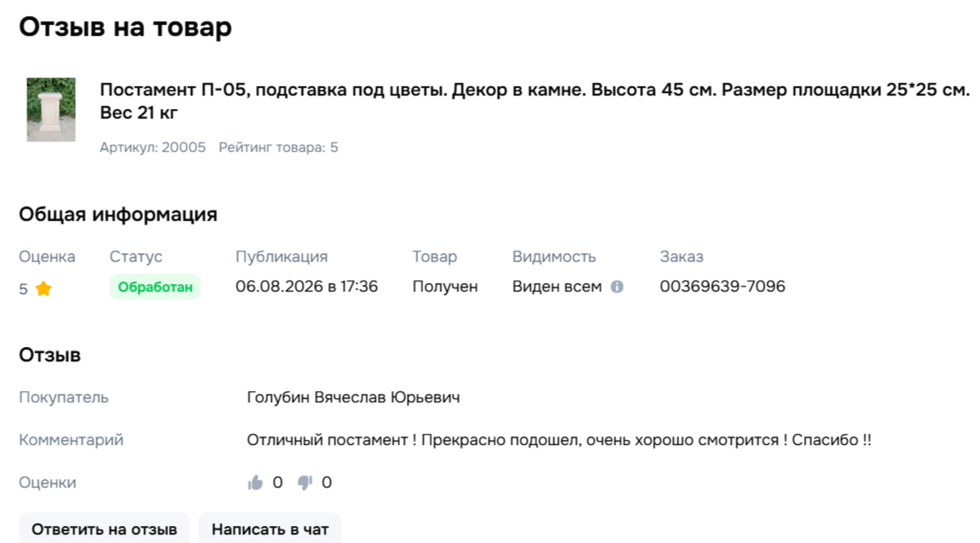Screen dimensions: 980x543
Task: Click the thumbs-up icon
Action: (255, 482)
